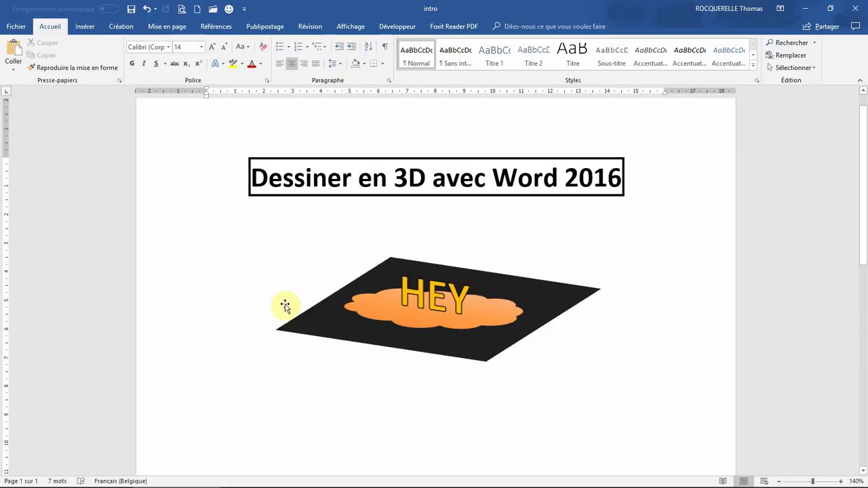
Task: Click the 'Dites-nous ce que vous voulez faire' field
Action: point(555,26)
